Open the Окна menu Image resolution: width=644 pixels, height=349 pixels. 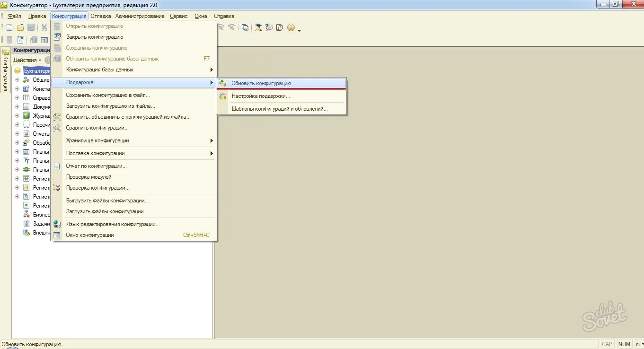[x=201, y=16]
